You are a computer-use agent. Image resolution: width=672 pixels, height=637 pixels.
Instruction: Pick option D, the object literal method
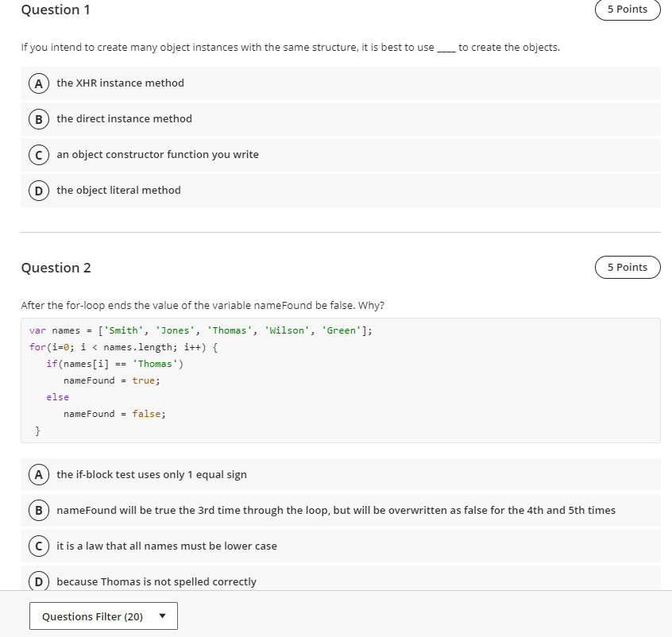(x=119, y=190)
